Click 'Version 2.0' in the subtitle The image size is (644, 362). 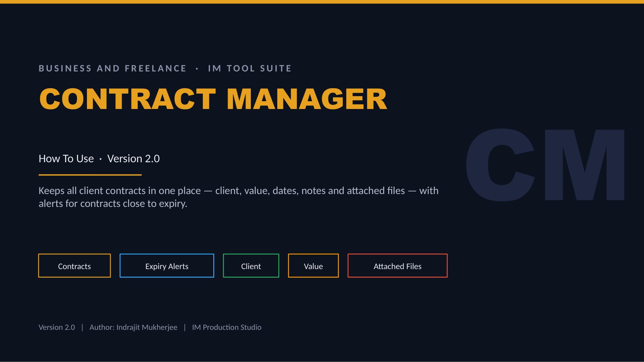click(x=133, y=159)
